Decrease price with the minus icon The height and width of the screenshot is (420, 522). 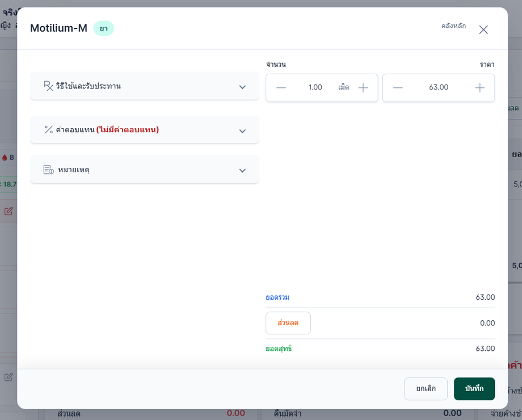[x=398, y=88]
